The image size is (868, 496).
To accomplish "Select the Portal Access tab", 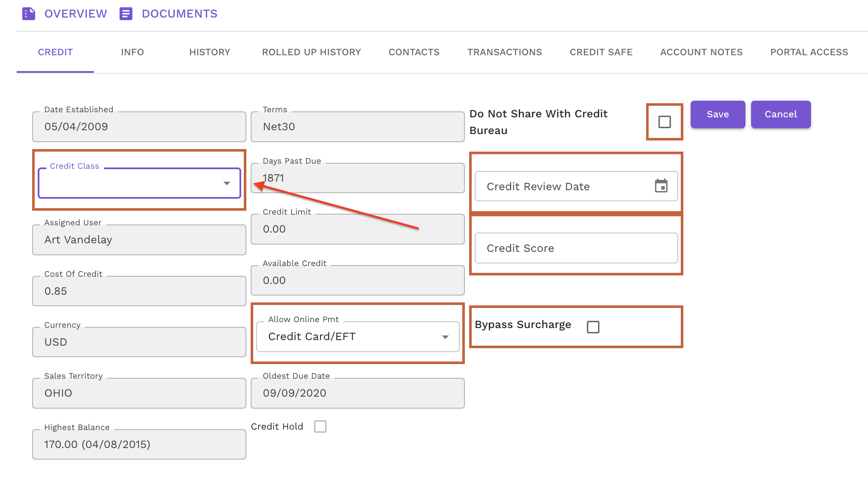I will [x=809, y=52].
